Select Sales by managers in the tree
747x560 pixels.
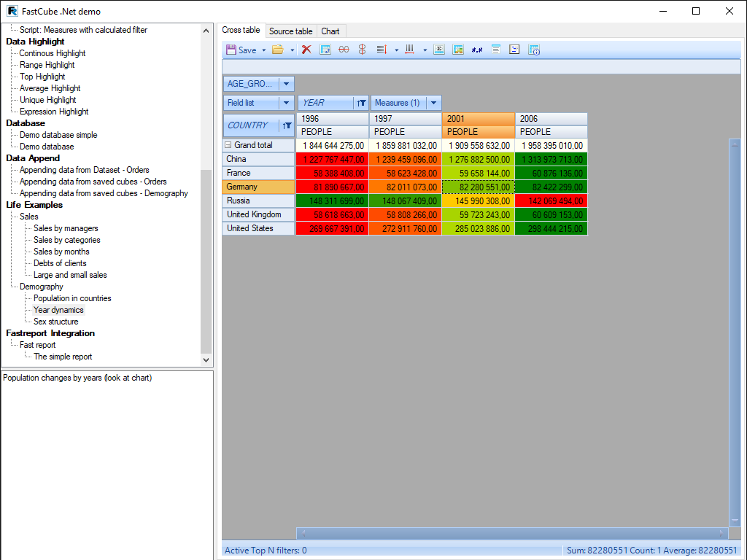pyautogui.click(x=66, y=228)
